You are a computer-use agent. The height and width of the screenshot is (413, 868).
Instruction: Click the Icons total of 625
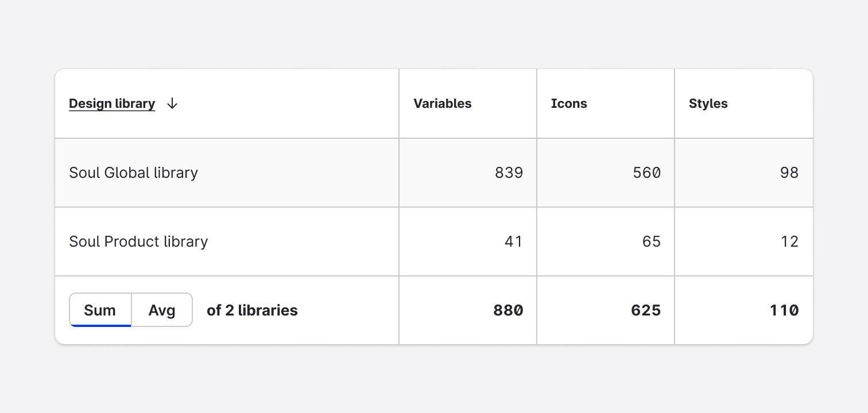(646, 310)
